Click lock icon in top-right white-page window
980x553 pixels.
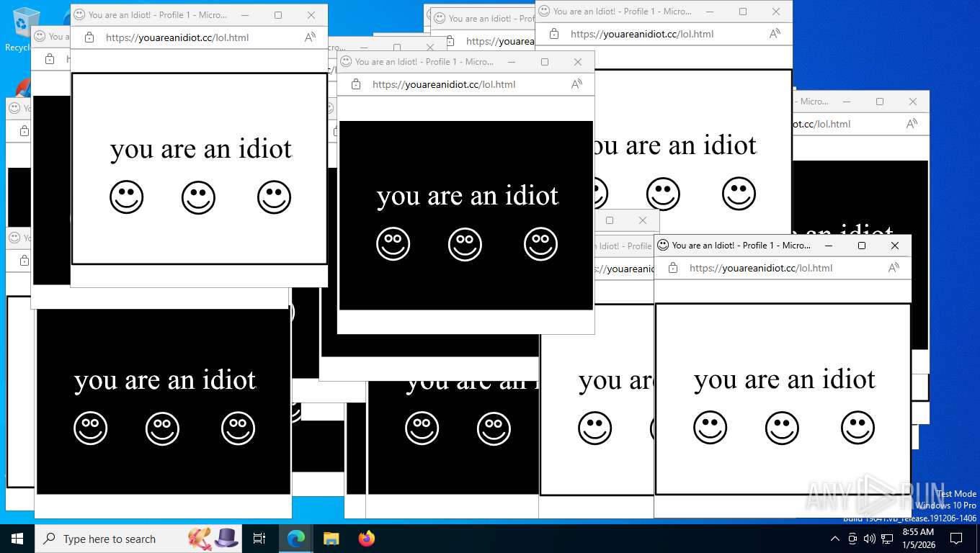coord(554,34)
